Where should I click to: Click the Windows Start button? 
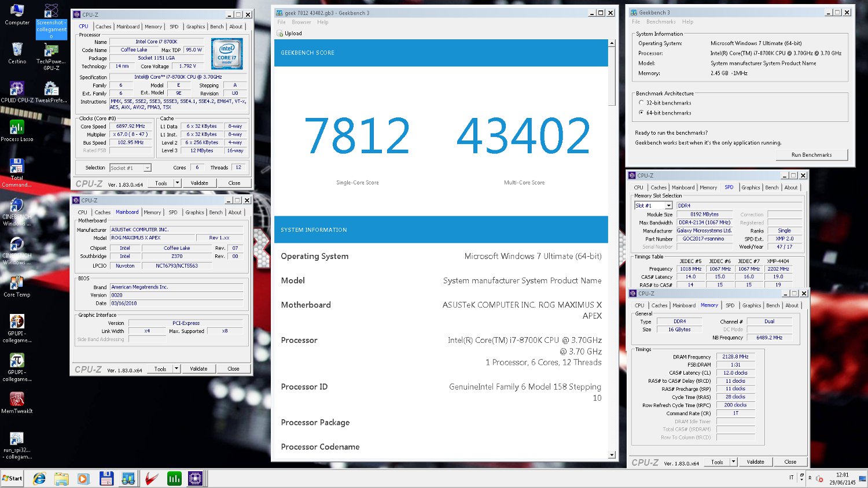tap(12, 478)
